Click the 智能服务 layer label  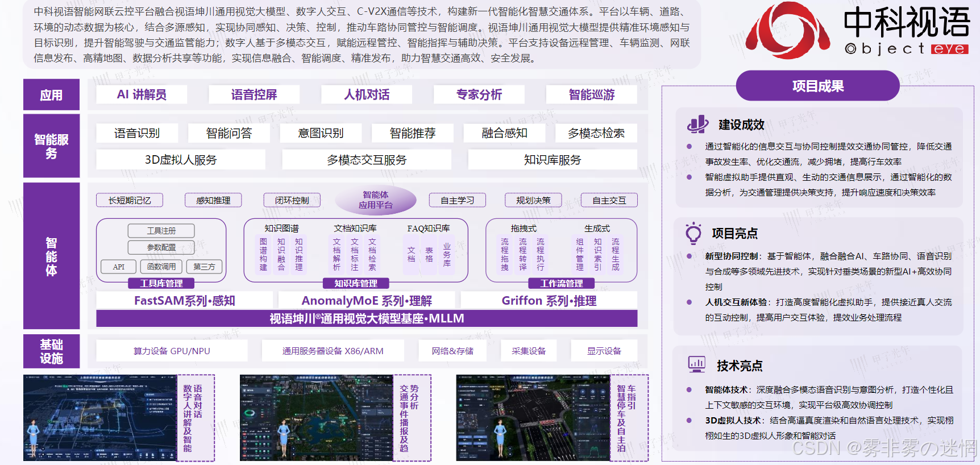pos(51,146)
